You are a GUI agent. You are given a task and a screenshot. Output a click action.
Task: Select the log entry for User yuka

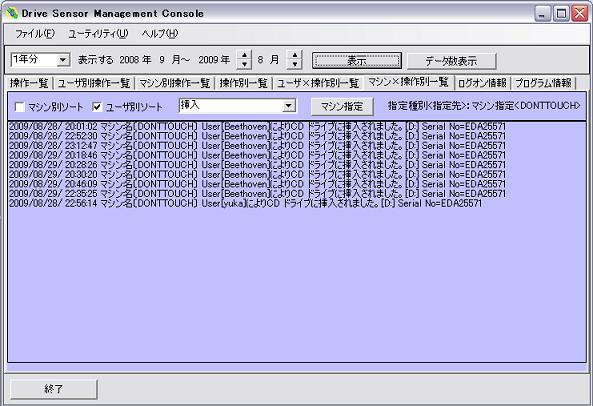point(245,203)
